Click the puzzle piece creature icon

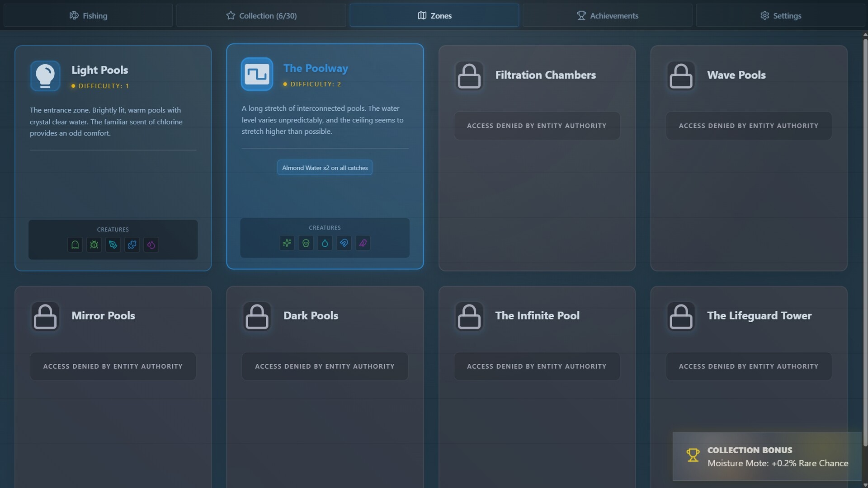132,244
